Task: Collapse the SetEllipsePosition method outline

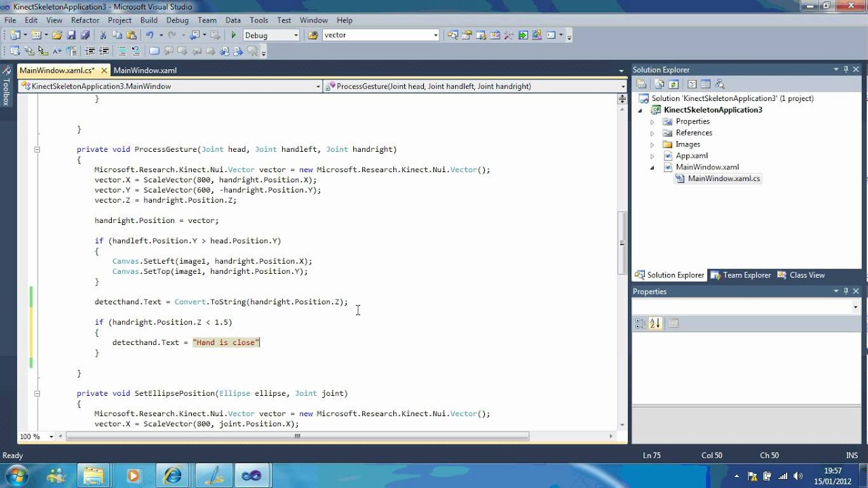Action: [x=37, y=393]
